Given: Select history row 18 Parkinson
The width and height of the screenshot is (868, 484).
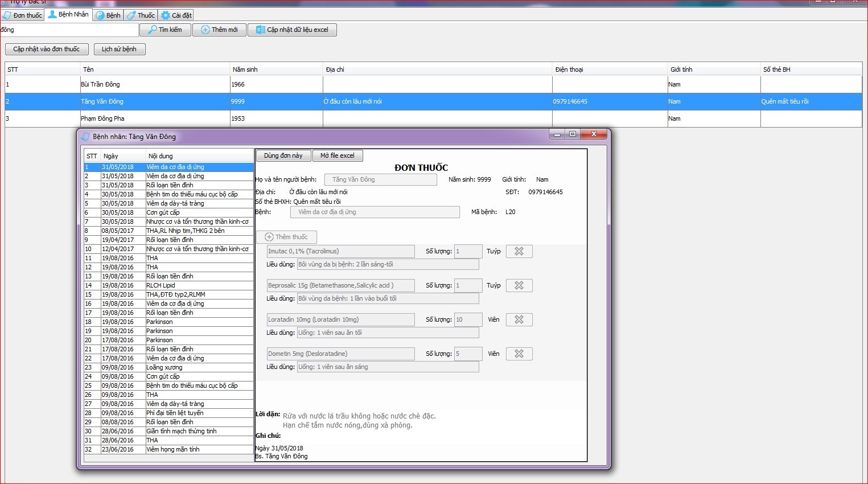Looking at the screenshot, I should click(168, 322).
